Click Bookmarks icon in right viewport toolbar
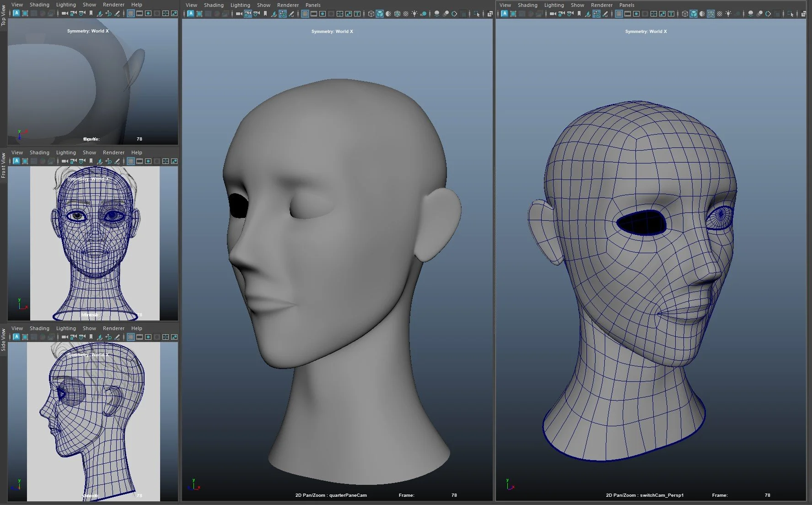 click(x=579, y=14)
